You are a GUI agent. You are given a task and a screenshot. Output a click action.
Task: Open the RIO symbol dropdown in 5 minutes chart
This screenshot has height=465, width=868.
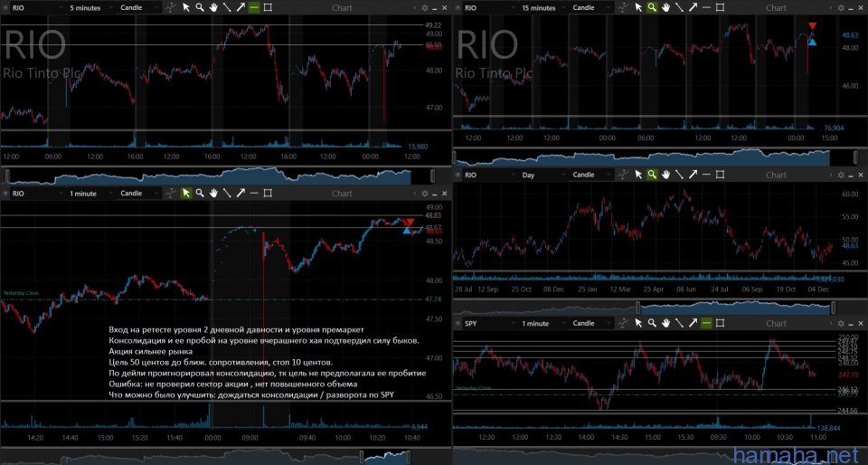(x=36, y=8)
